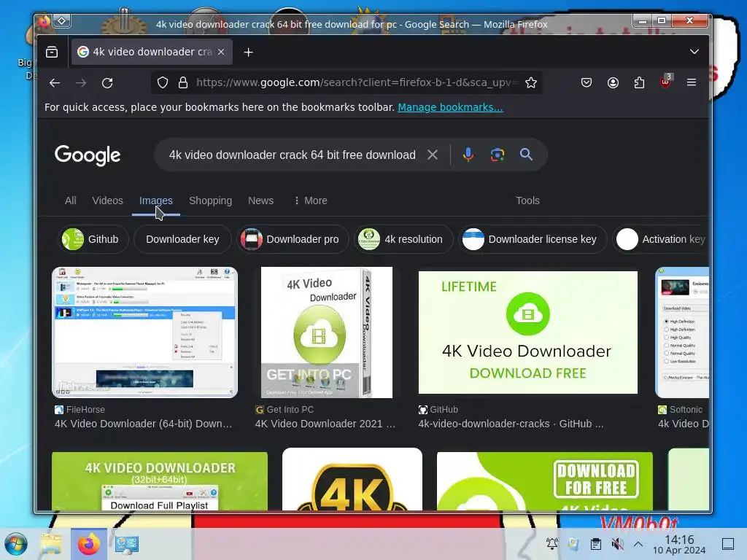
Task: Open the Softonic image result thumbnail
Action: click(682, 332)
